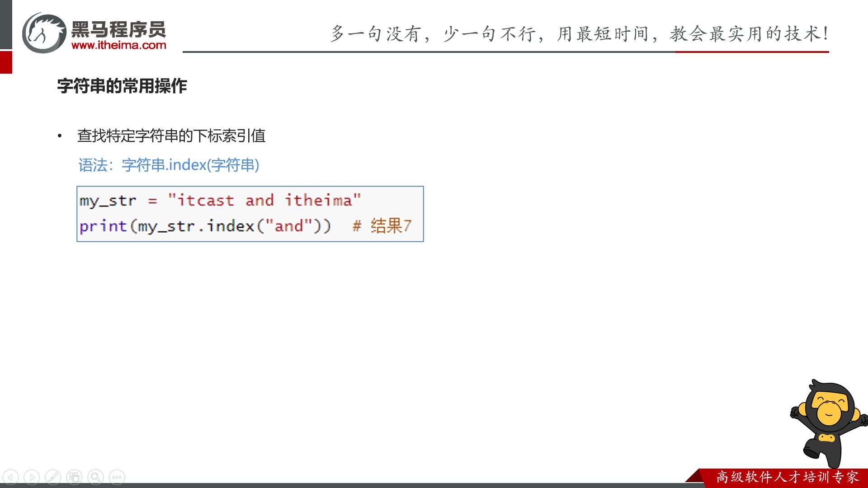Open more slideshow options menu

coord(117,477)
